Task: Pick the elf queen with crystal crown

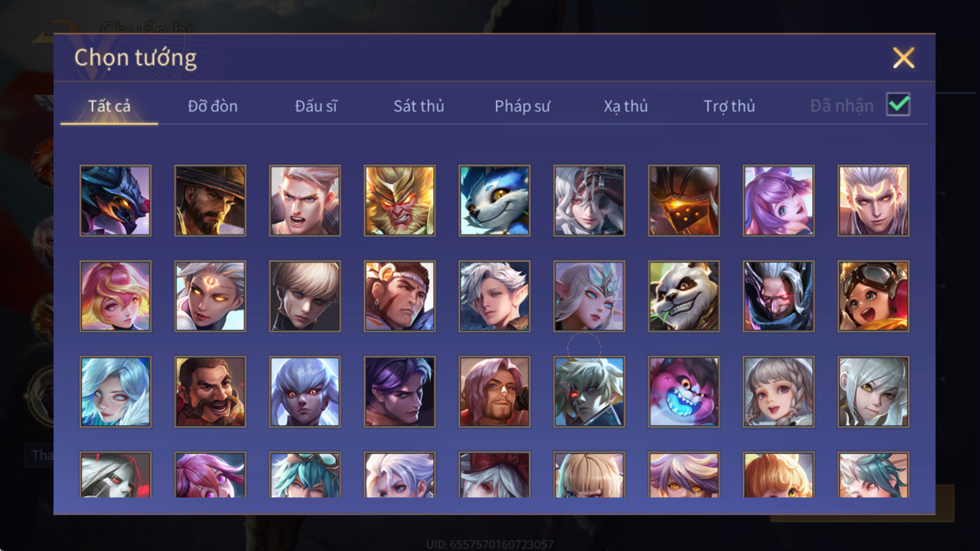Action: [589, 296]
